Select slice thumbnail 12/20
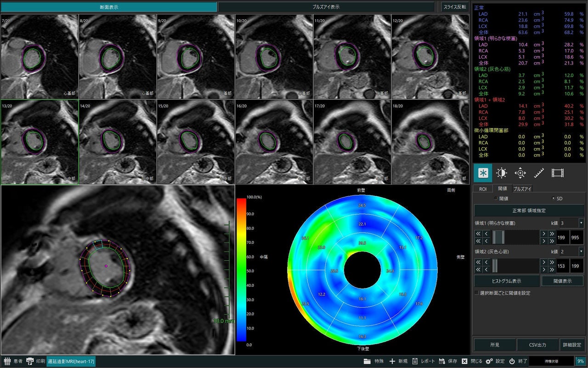Screen dimensions: 588x368 click(430, 57)
